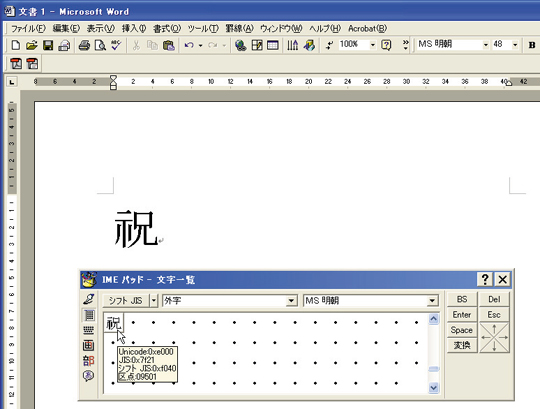The width and height of the screenshot is (540, 409).
Task: Open print preview
Action: (100, 45)
